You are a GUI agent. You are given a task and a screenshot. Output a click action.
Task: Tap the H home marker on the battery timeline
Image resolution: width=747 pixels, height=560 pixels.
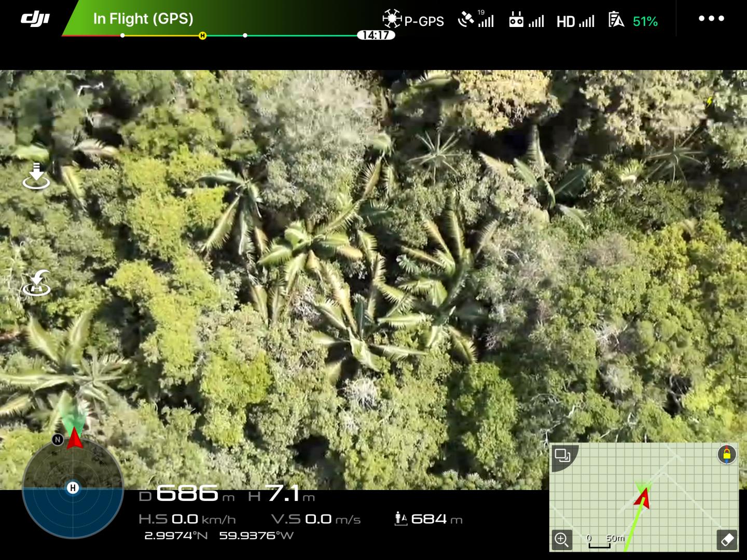pos(202,36)
